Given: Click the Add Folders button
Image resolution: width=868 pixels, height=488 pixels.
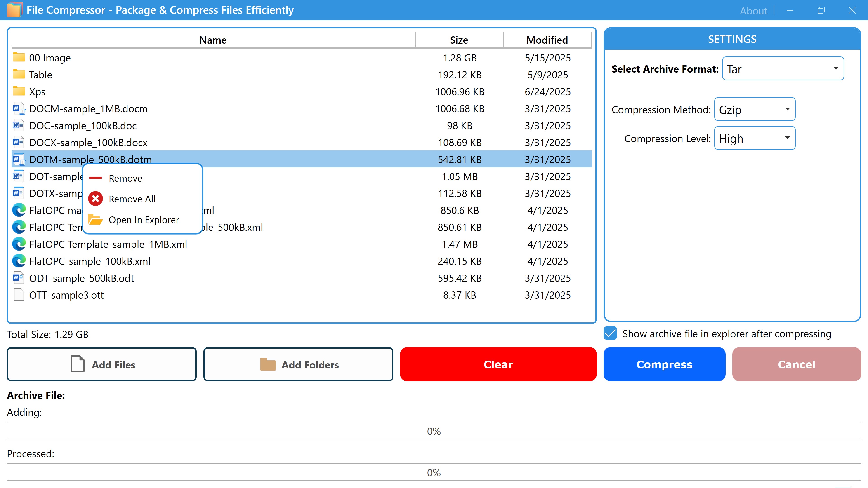Looking at the screenshot, I should point(298,364).
